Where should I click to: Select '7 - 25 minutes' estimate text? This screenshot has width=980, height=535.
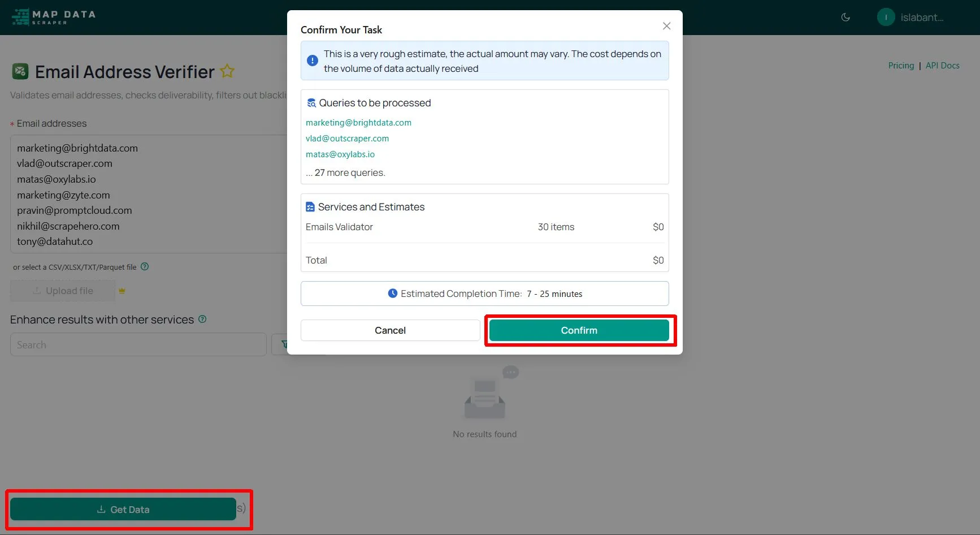tap(554, 294)
